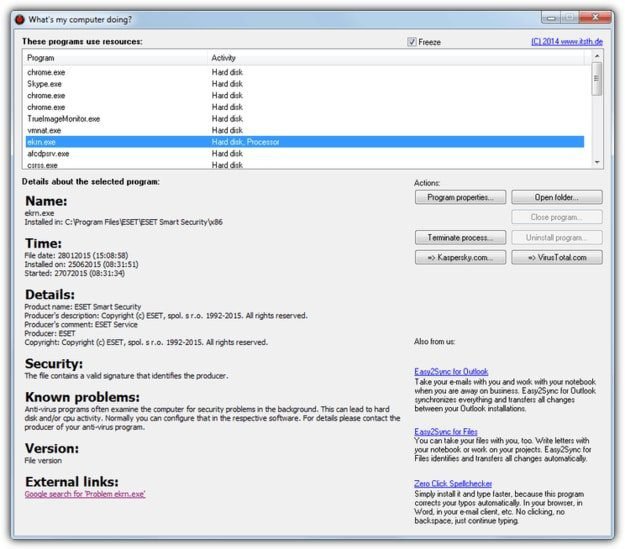This screenshot has width=625, height=549.
Task: Open the Kaspersky.com lookup button
Action: click(x=460, y=257)
